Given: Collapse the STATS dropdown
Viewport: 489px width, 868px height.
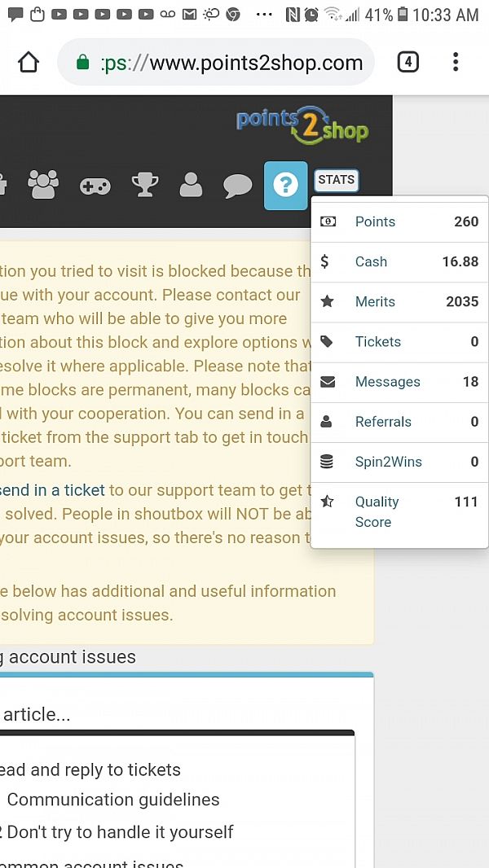Looking at the screenshot, I should pos(336,180).
